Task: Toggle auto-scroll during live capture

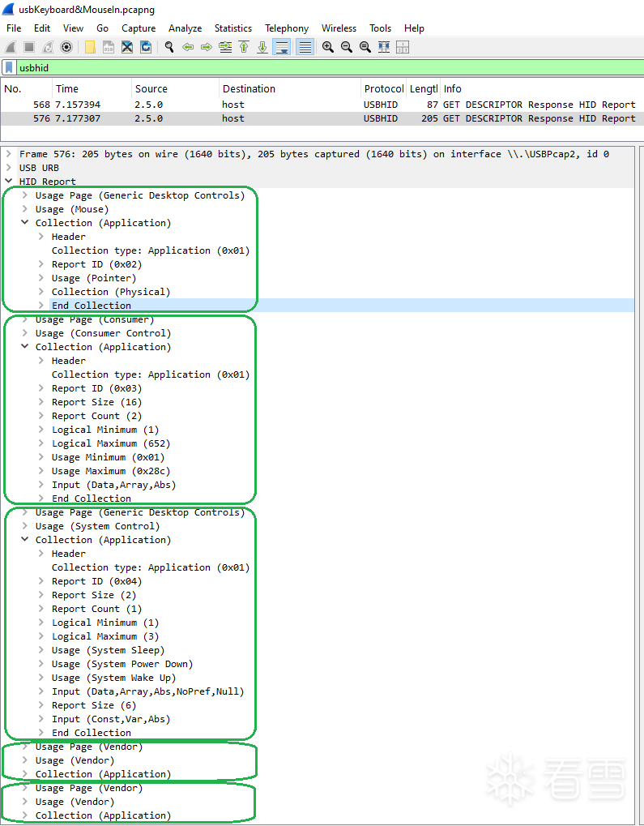Action: (281, 48)
